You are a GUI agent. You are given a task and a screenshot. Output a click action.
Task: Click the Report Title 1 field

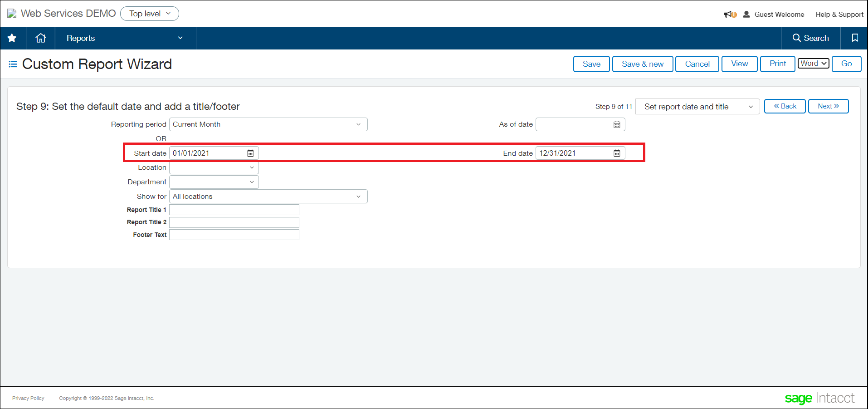234,210
